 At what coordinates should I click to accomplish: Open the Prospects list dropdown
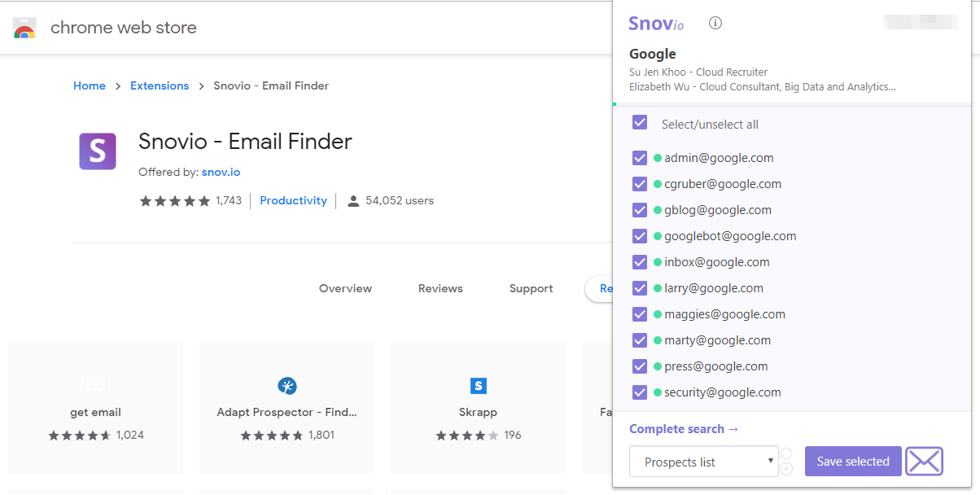point(704,462)
